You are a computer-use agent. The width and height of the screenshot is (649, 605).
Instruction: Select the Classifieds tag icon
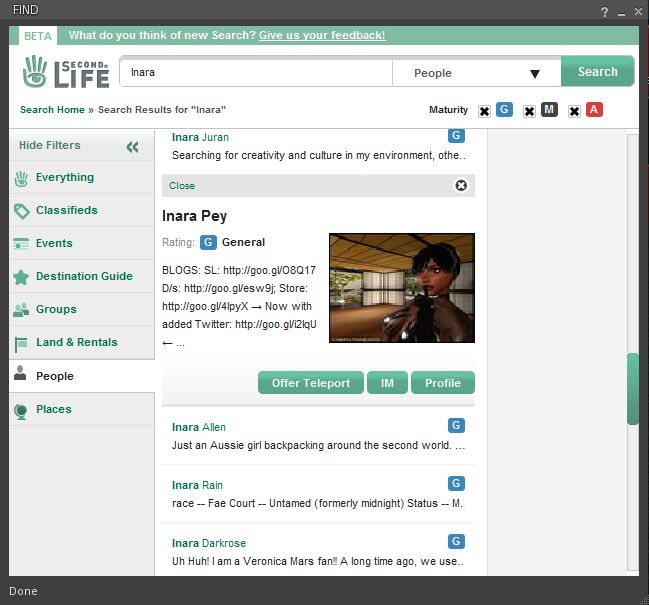(21, 211)
